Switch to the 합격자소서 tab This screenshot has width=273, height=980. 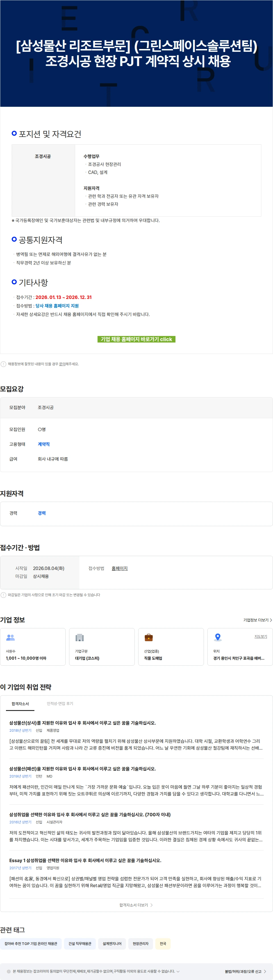click(x=20, y=704)
